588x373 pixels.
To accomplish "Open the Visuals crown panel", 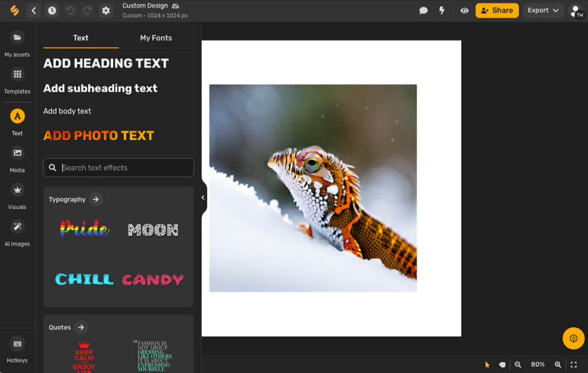I will coord(17,190).
